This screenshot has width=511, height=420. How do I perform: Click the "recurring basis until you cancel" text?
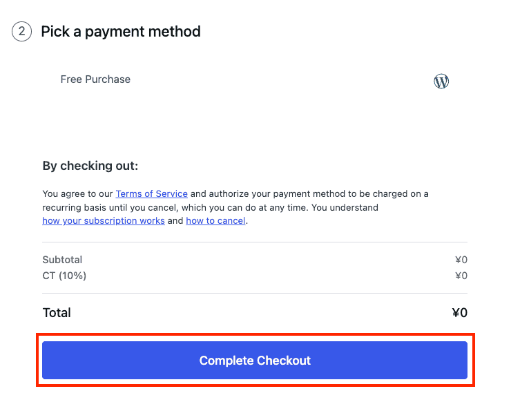coord(110,207)
